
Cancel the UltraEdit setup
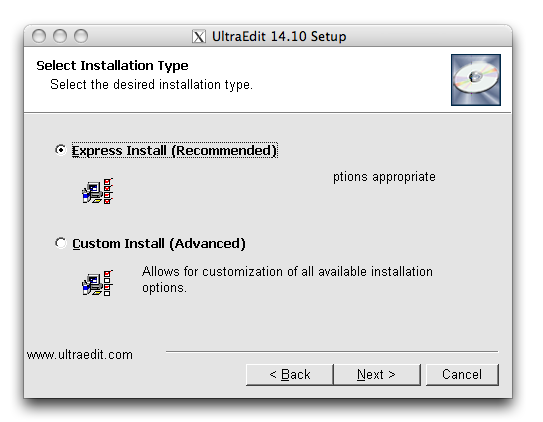pyautogui.click(x=462, y=374)
